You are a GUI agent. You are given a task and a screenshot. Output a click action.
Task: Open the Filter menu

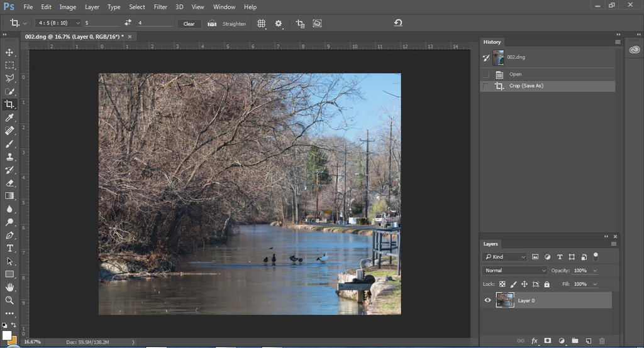(x=160, y=7)
